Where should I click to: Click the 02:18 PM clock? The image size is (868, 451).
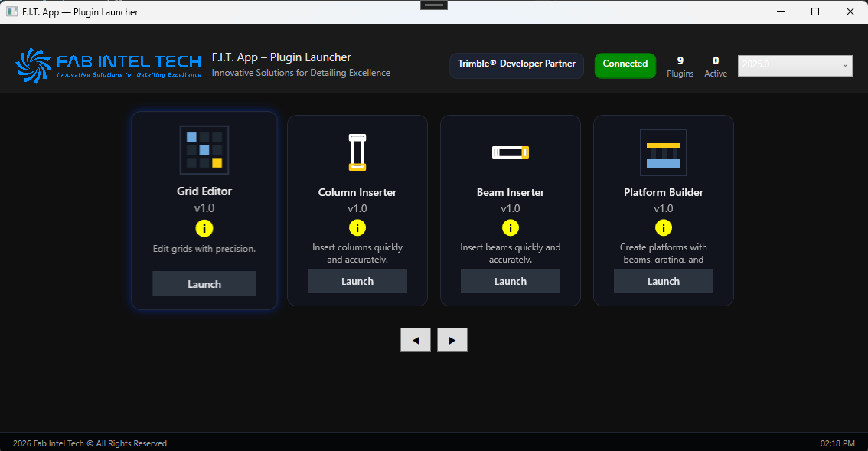coord(837,443)
